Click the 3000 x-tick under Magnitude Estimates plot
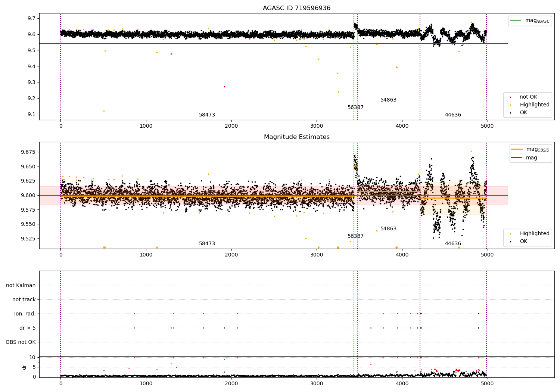 317,255
